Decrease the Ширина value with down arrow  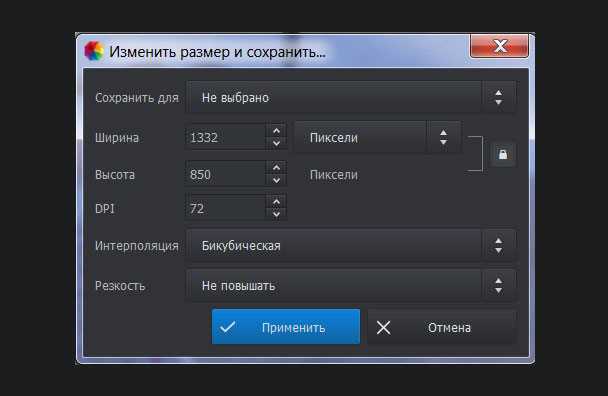point(276,144)
